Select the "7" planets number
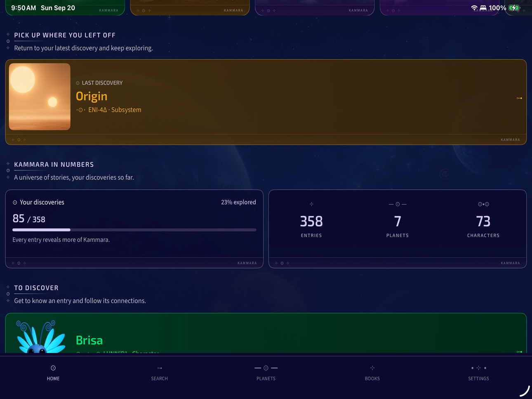The image size is (532, 399). (398, 222)
